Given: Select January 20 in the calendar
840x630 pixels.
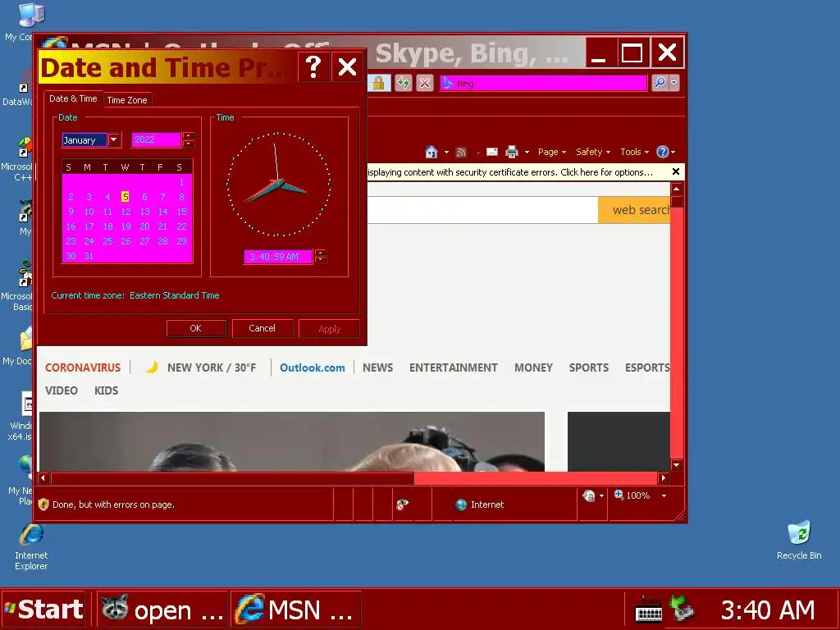Looking at the screenshot, I should click(144, 226).
